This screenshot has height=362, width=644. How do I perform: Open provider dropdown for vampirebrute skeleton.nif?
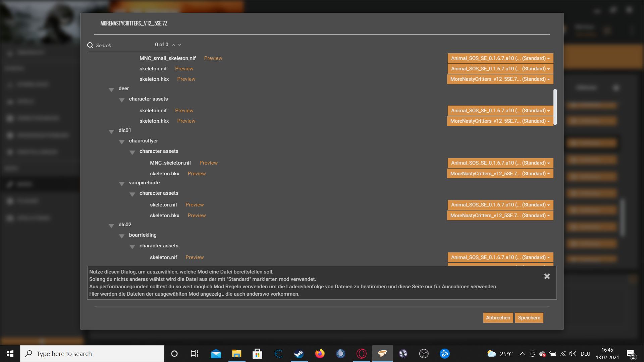[x=500, y=205]
